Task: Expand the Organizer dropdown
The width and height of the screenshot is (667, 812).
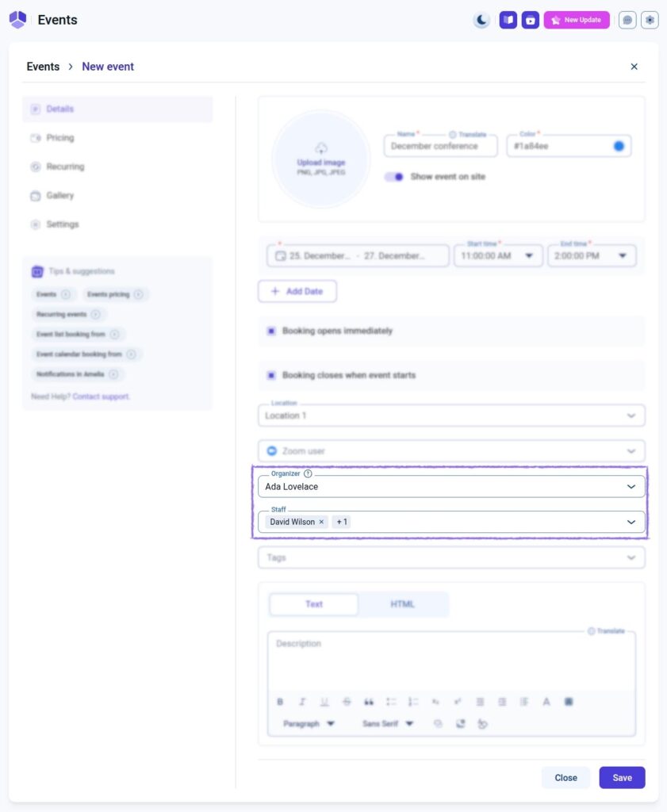Action: 631,487
